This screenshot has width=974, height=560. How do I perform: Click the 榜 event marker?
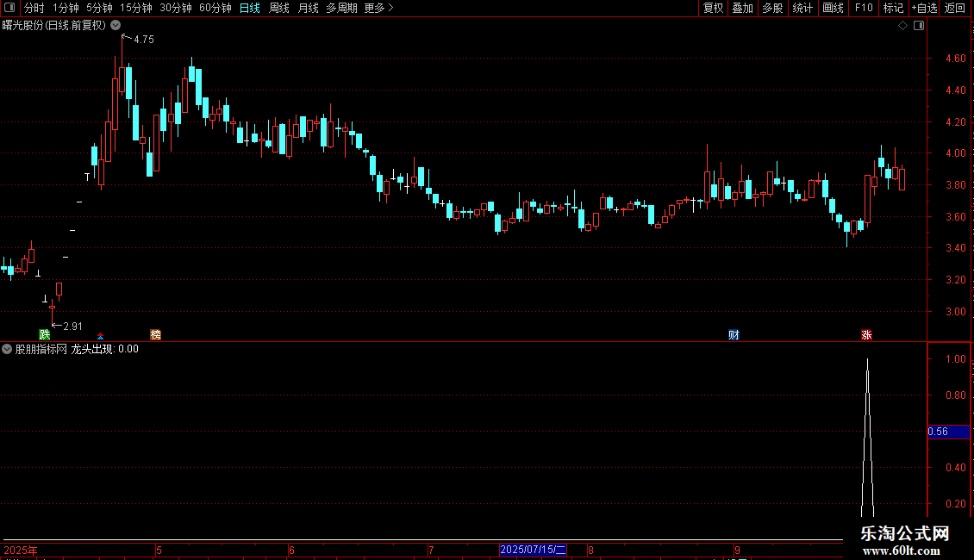coord(155,334)
